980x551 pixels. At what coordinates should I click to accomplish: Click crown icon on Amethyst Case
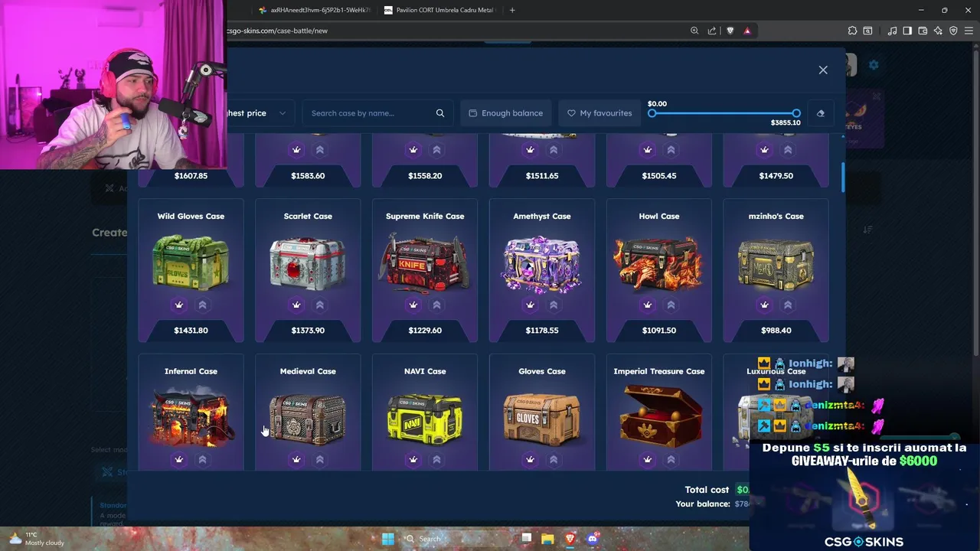pyautogui.click(x=530, y=305)
